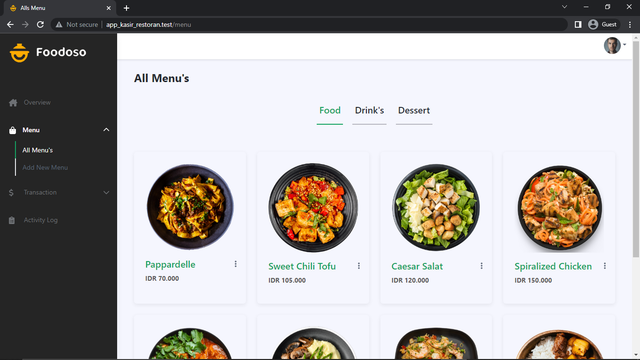This screenshot has width=640, height=360.
Task: Reload the page with browser refresh icon
Action: (40, 24)
